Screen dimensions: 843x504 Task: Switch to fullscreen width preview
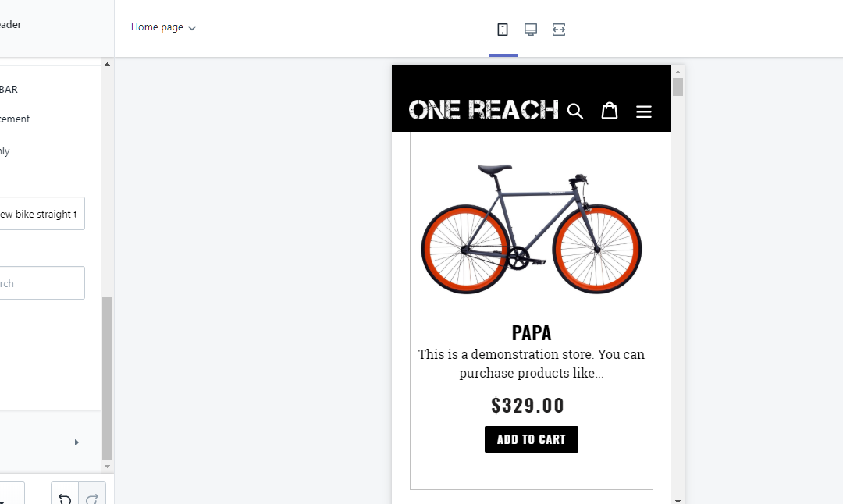click(x=559, y=30)
